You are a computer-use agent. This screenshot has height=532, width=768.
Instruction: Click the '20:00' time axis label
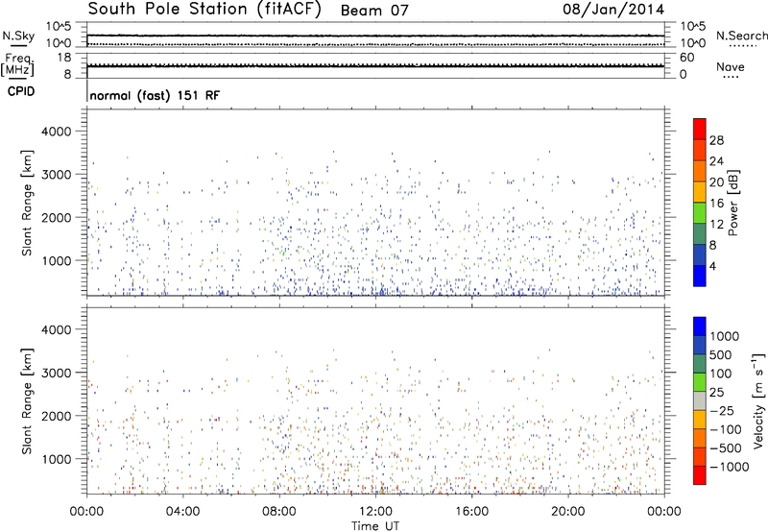tap(568, 512)
